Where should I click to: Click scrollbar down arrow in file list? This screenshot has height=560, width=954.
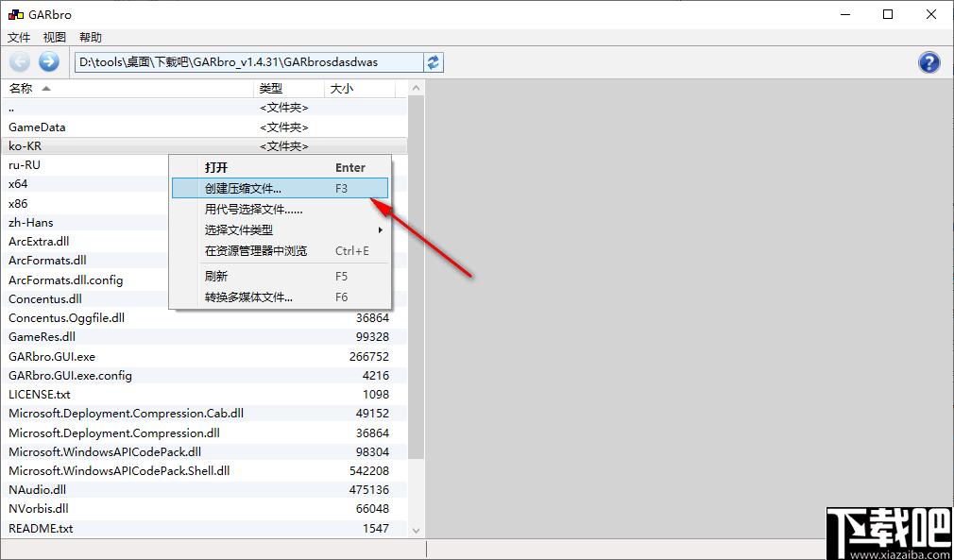click(x=417, y=530)
